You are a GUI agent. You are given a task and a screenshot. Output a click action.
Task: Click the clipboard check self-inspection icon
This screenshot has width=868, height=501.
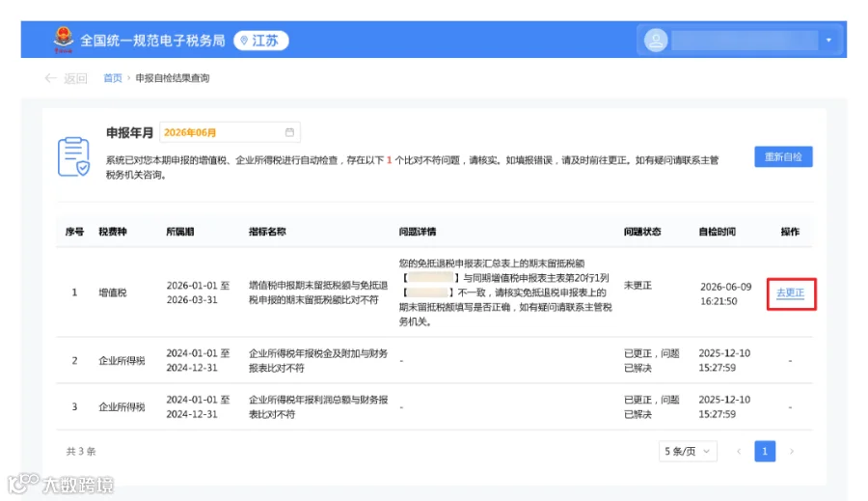pos(73,157)
